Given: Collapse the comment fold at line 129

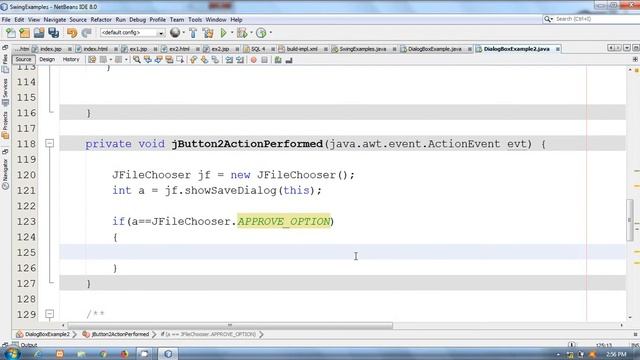Looking at the screenshot, I should 49,313.
